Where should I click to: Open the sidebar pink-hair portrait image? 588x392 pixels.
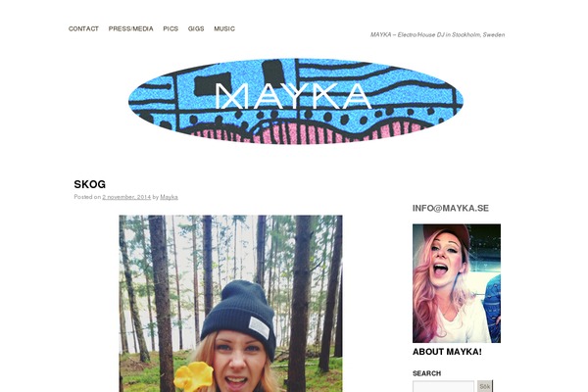pos(457,283)
